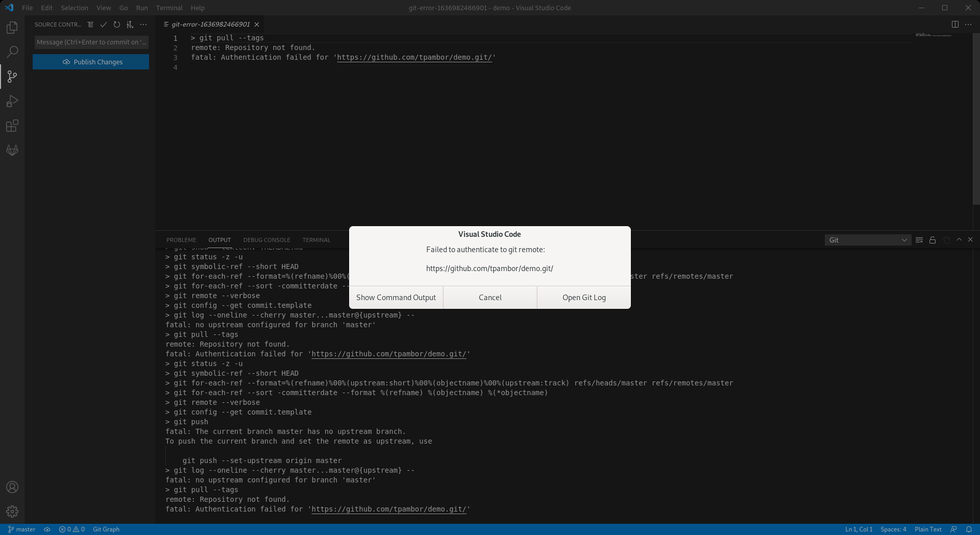Click Show Command Output in dialog
The height and width of the screenshot is (535, 980).
[x=396, y=298]
